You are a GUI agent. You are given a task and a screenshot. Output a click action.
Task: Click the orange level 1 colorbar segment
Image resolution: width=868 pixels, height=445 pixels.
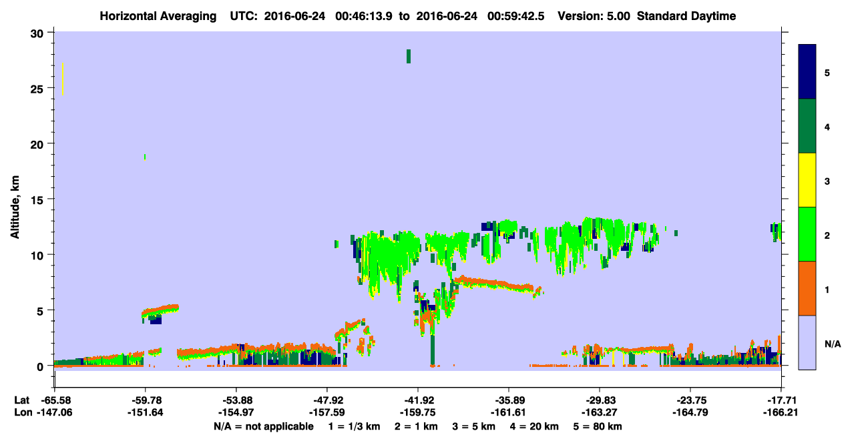(807, 288)
